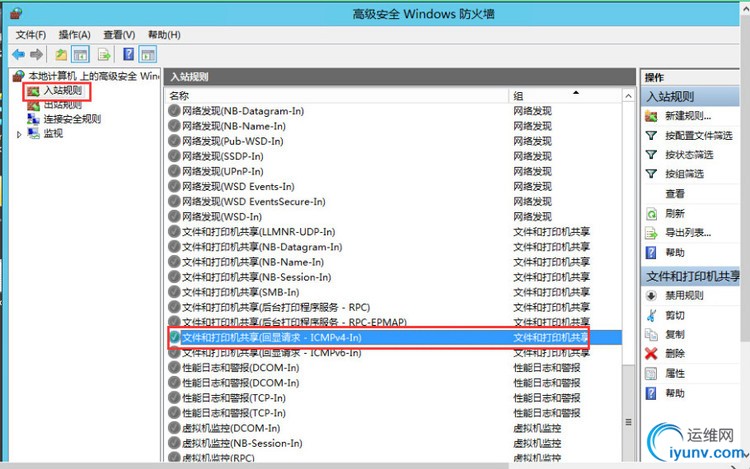Open the 帮助(H) menu
This screenshot has height=469, width=750.
point(164,35)
